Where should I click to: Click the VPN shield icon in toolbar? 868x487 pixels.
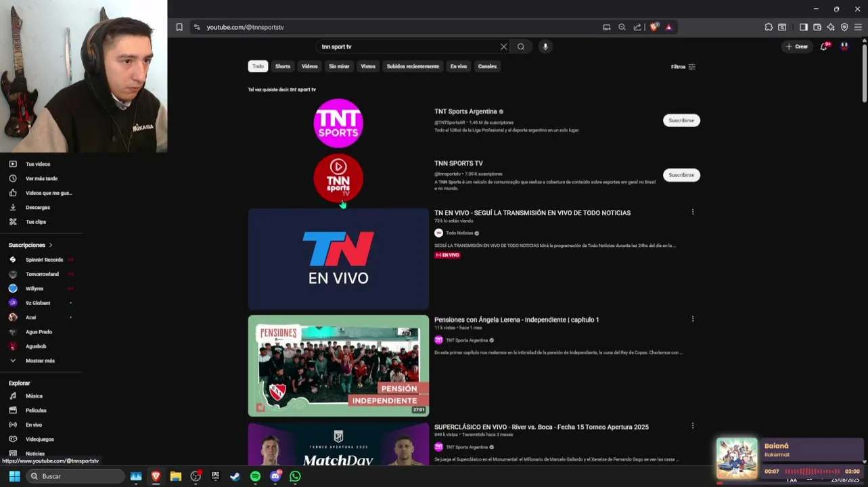pos(844,27)
